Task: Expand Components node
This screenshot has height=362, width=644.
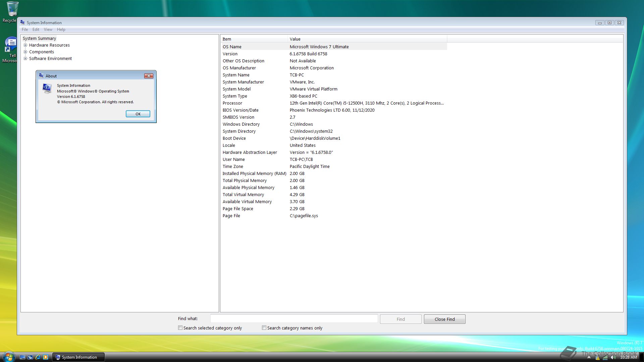Action: (x=25, y=52)
